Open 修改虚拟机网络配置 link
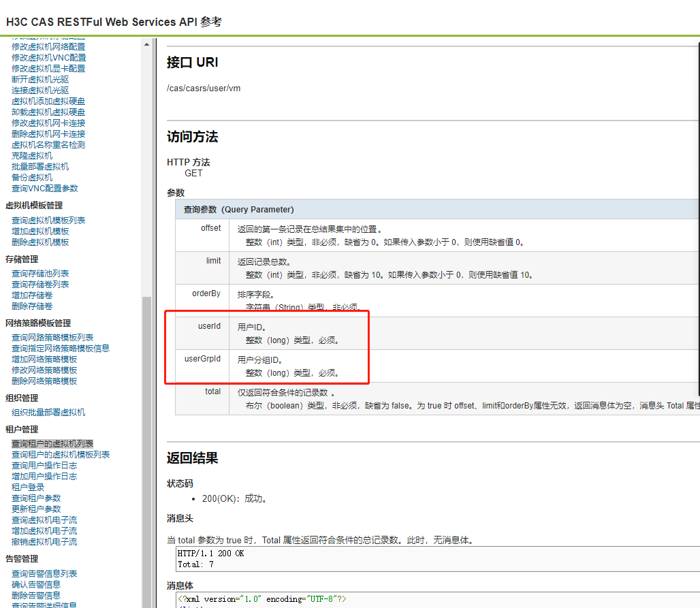The height and width of the screenshot is (608, 700). point(48,47)
